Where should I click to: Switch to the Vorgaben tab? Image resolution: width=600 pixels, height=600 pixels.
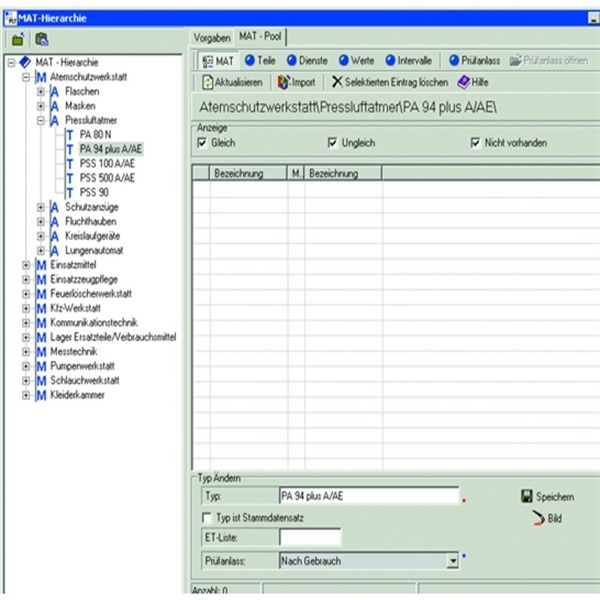[212, 36]
